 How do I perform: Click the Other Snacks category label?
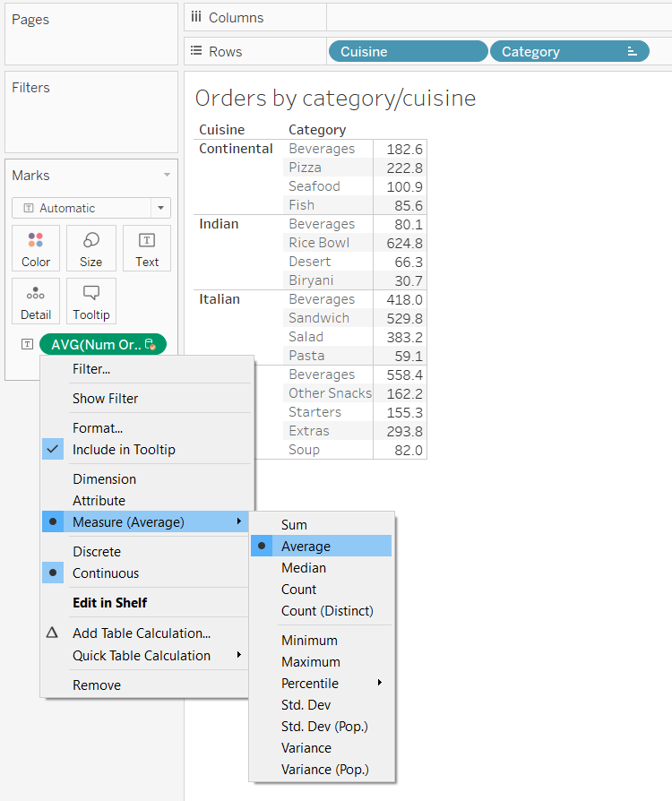(x=330, y=393)
